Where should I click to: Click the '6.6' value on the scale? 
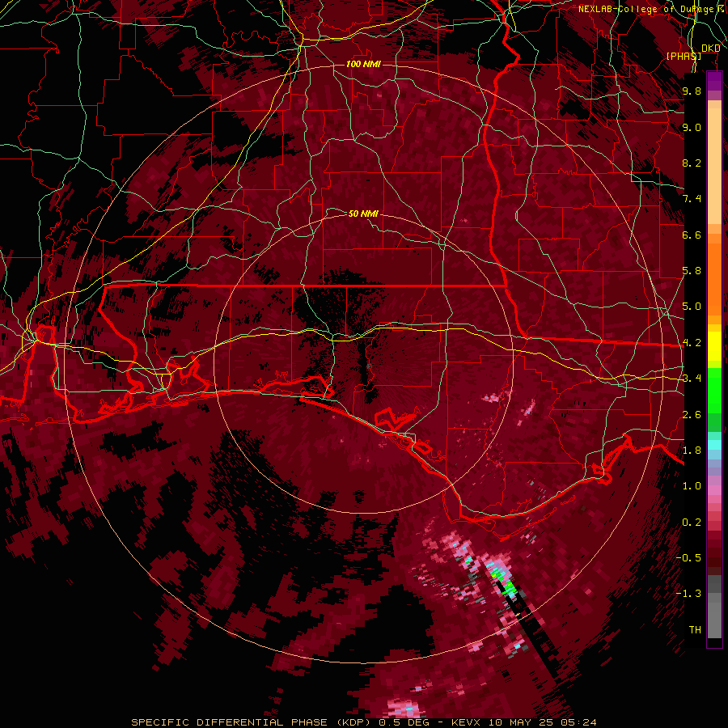692,235
